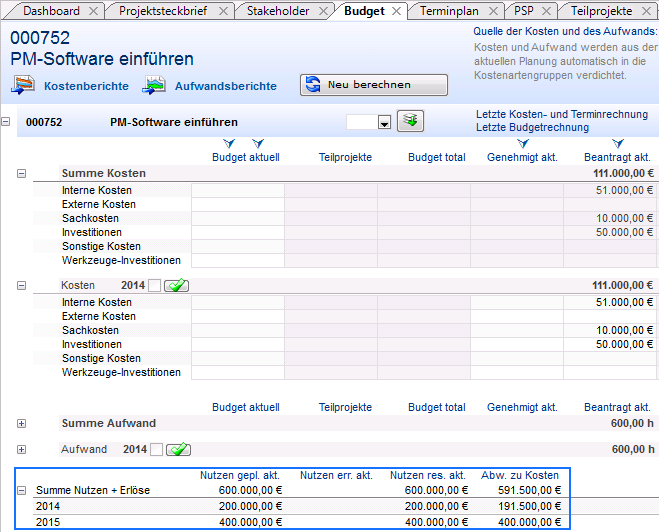Image resolution: width=659 pixels, height=532 pixels.
Task: Click the second arrow icon above Budget aktuell
Action: tap(258, 144)
